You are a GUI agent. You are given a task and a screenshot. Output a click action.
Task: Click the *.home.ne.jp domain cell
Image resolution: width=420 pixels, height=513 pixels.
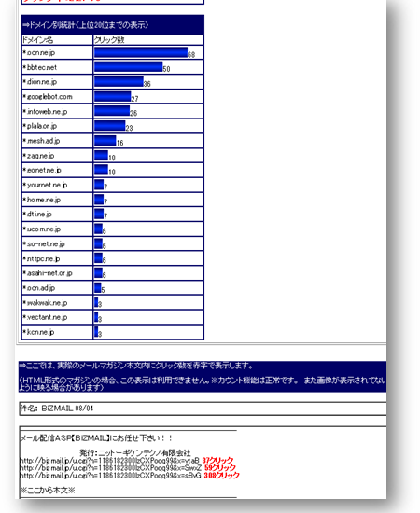pyautogui.click(x=57, y=200)
